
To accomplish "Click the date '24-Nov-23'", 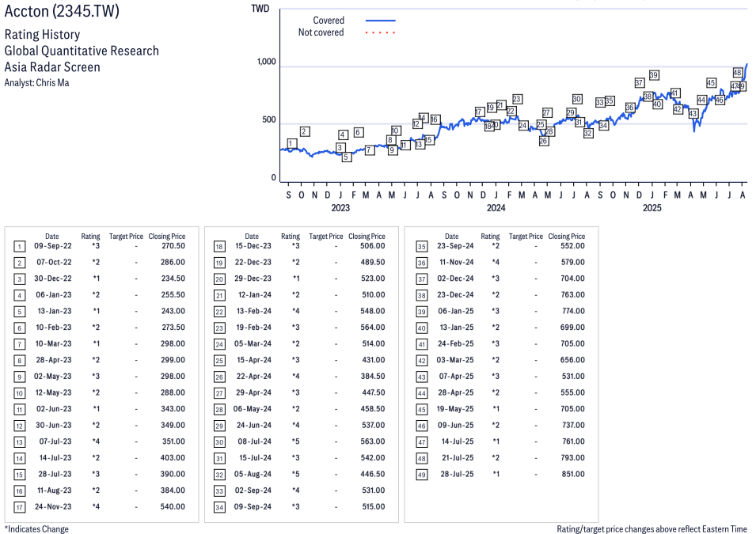I will [x=53, y=506].
